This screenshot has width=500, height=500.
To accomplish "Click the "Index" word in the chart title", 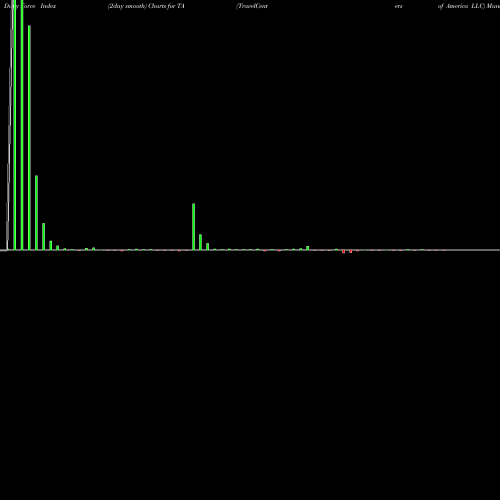I will (x=48, y=6).
